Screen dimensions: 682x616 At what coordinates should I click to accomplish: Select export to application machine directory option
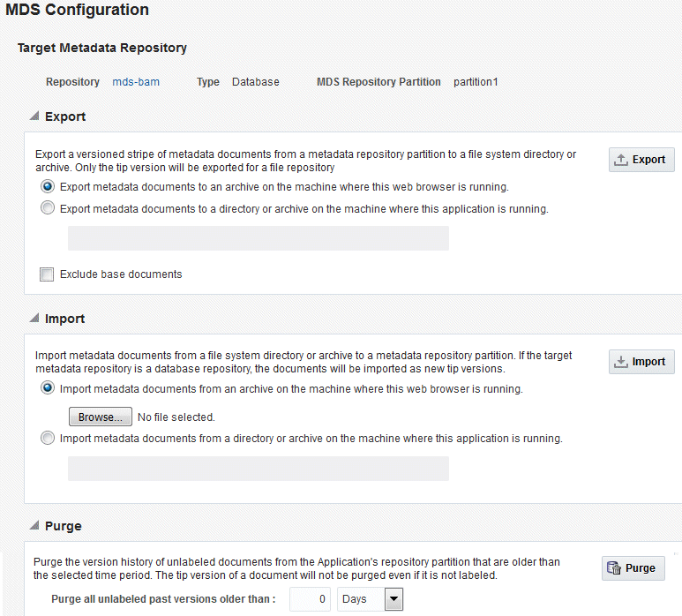click(x=47, y=209)
